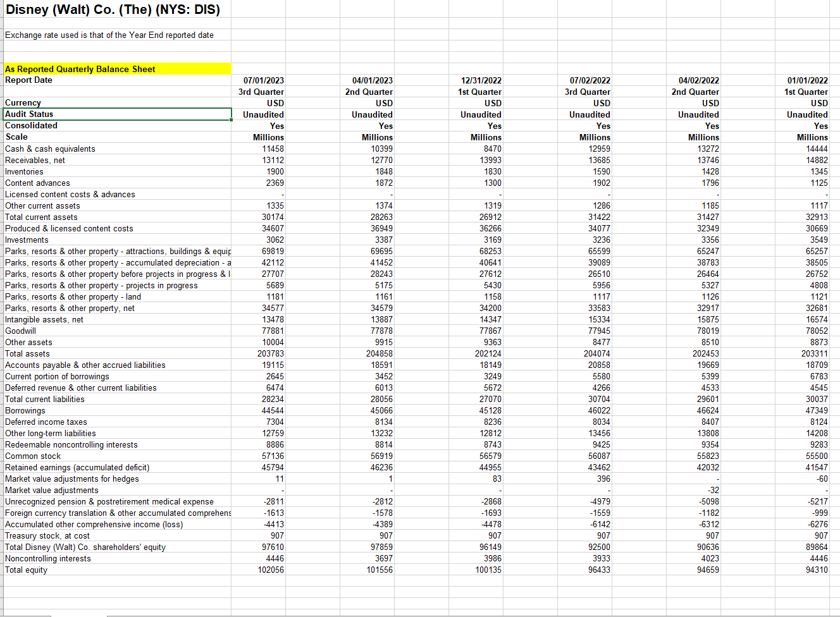This screenshot has height=617, width=840.
Task: Click the 'Other current assets' label
Action: (x=42, y=205)
